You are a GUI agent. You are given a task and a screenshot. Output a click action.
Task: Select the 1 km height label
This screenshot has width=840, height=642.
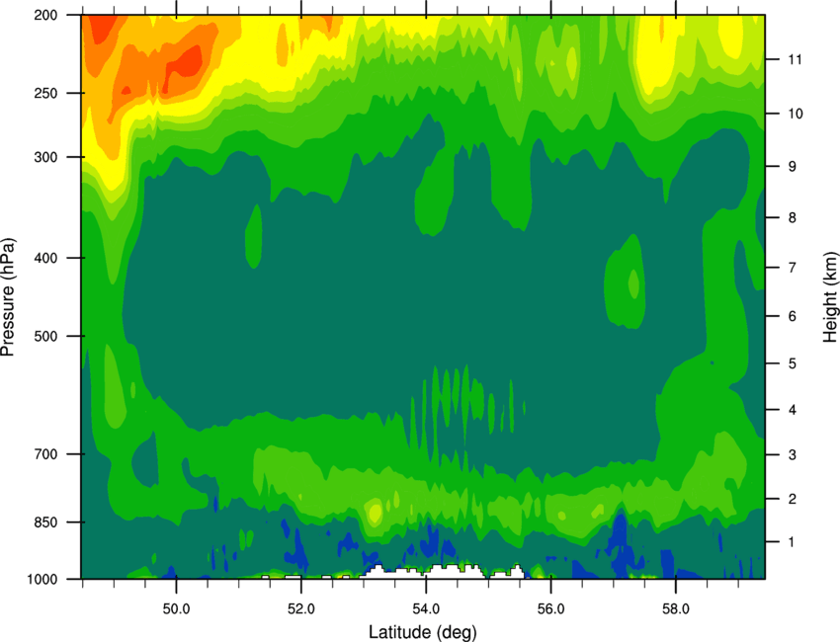pos(793,542)
